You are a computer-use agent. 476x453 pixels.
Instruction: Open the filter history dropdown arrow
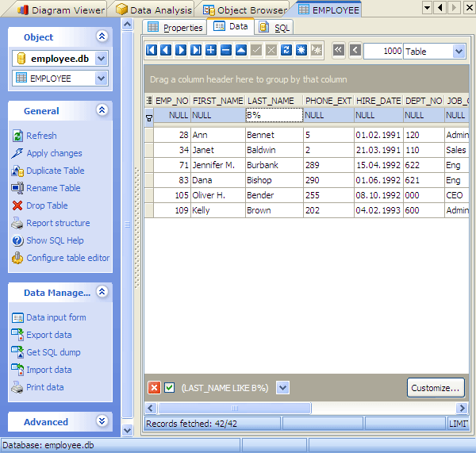282,388
